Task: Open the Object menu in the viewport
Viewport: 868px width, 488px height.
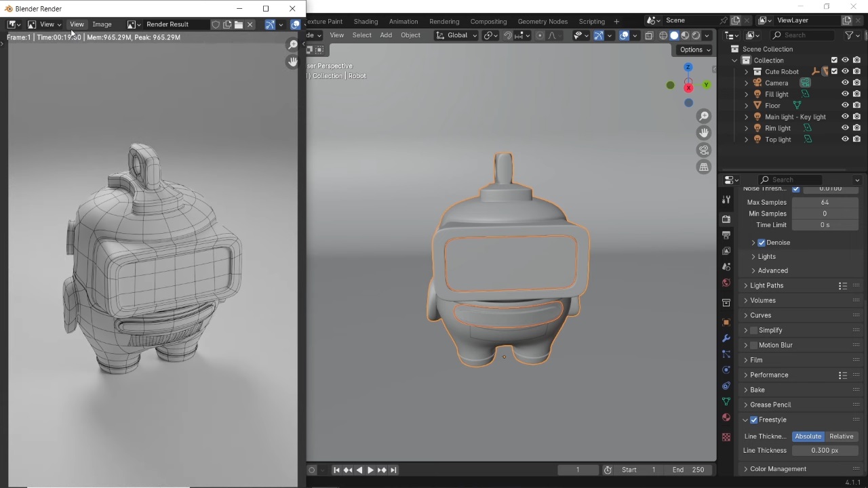Action: click(x=410, y=35)
